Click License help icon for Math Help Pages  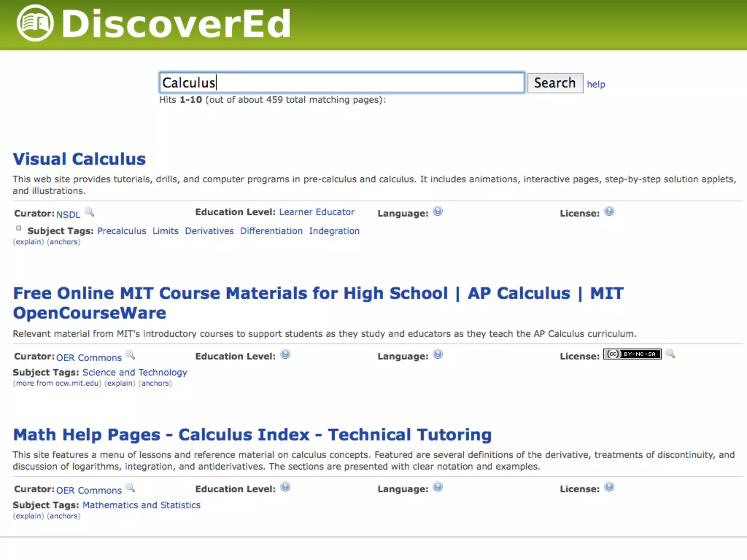coord(609,487)
